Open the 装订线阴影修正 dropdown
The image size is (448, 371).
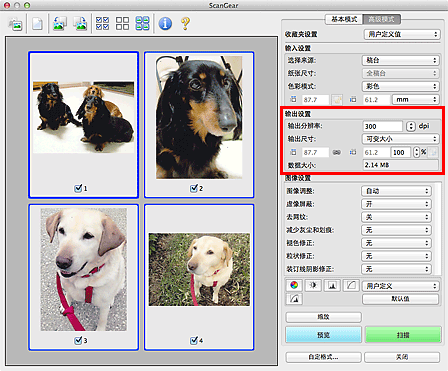tap(396, 269)
